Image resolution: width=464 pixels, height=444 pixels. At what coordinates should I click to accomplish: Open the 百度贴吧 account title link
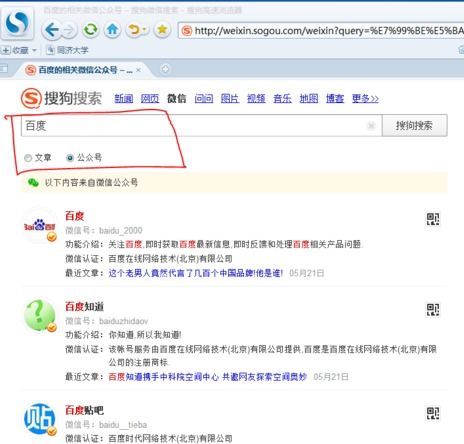(x=84, y=410)
